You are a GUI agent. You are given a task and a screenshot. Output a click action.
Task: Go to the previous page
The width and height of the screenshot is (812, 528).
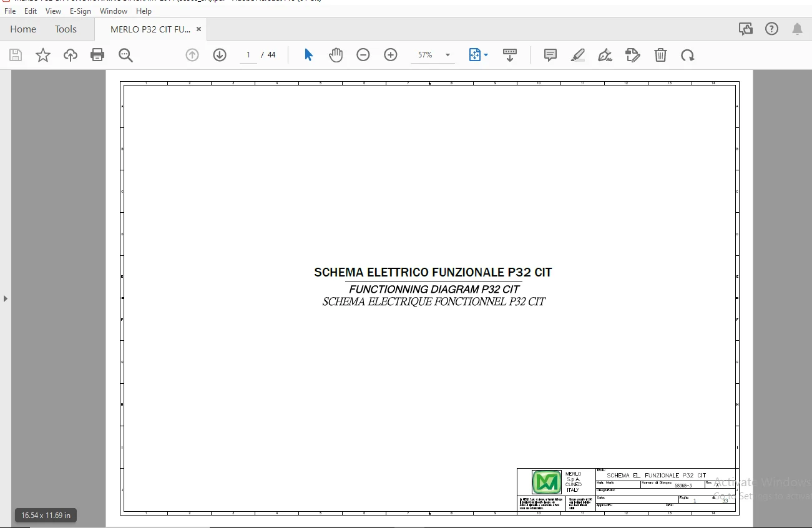pyautogui.click(x=192, y=55)
